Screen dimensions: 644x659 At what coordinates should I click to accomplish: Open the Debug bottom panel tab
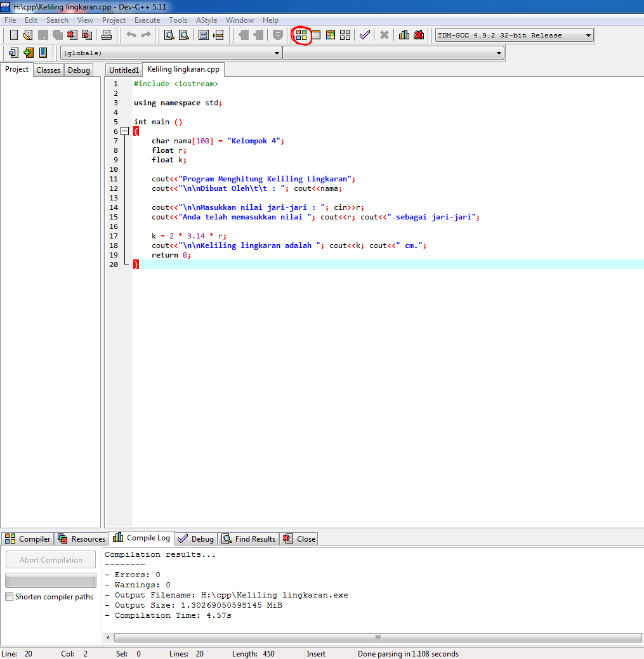pos(196,538)
